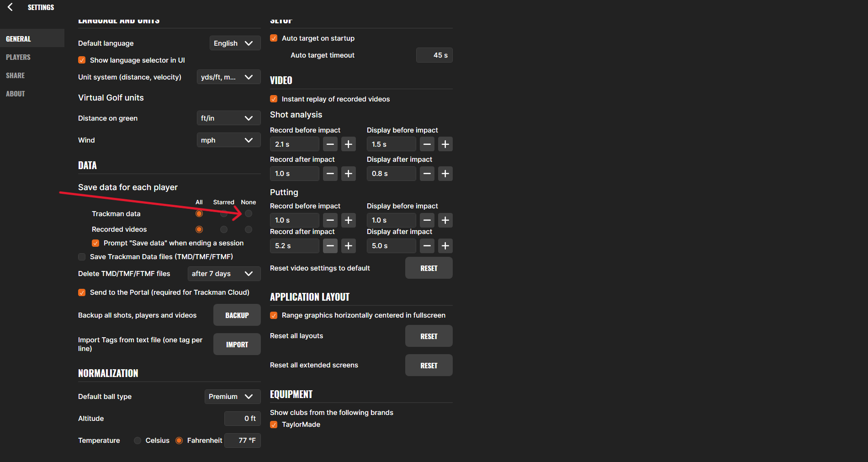The width and height of the screenshot is (868, 462).
Task: Click the back arrow next to Settings
Action: coord(10,7)
